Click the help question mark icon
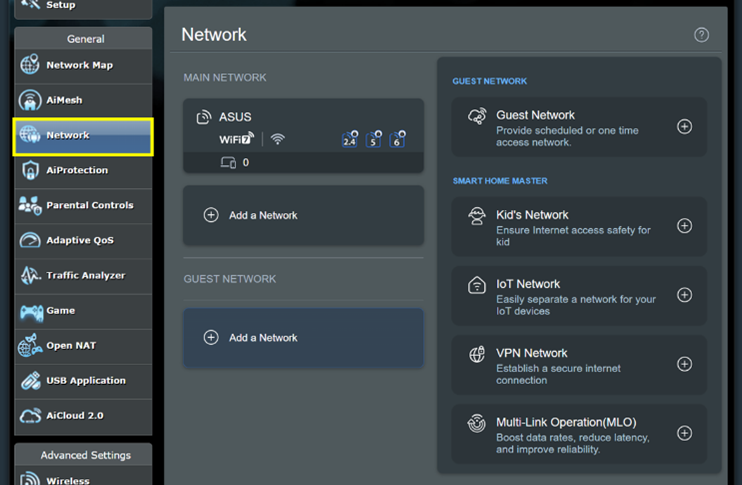 tap(701, 35)
